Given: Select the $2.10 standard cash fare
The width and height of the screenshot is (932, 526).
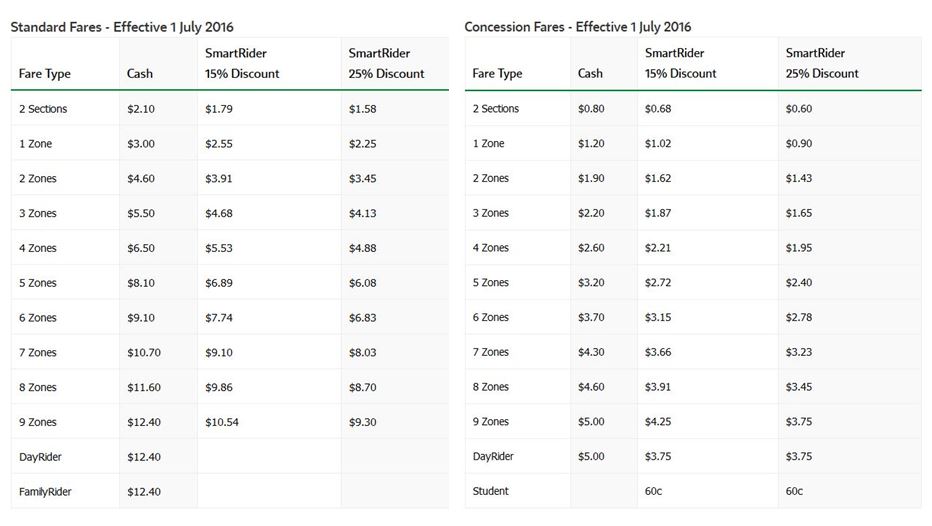Looking at the screenshot, I should (x=141, y=109).
